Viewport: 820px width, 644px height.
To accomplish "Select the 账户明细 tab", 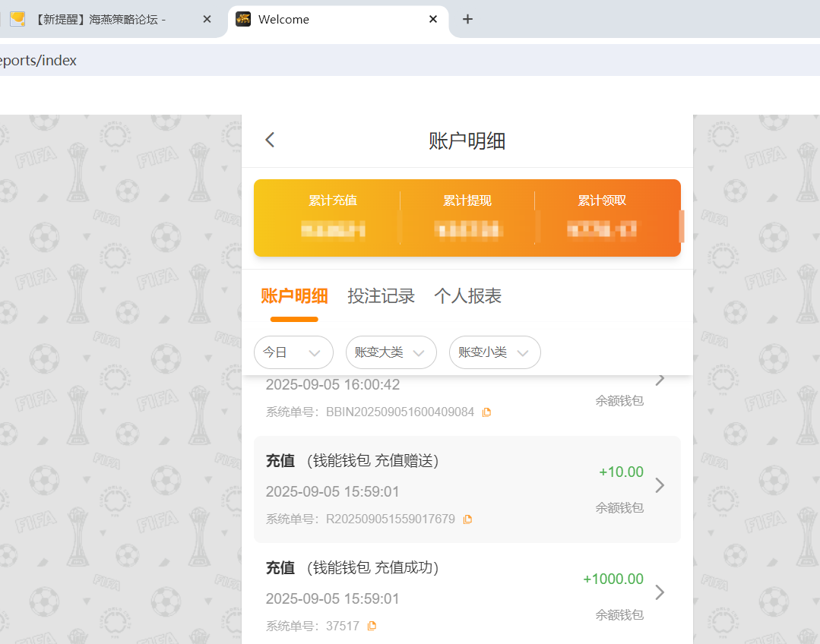I will click(x=294, y=296).
